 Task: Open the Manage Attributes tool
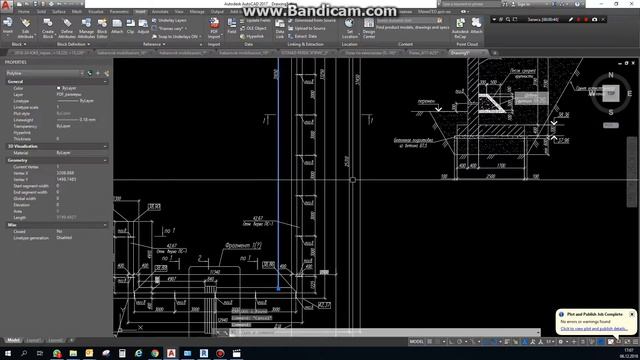86,28
